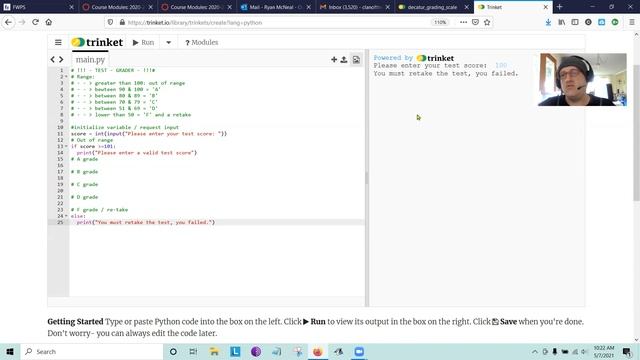Add a new file with plus icon
Viewport: 640px width, 360px height.
pos(334,60)
